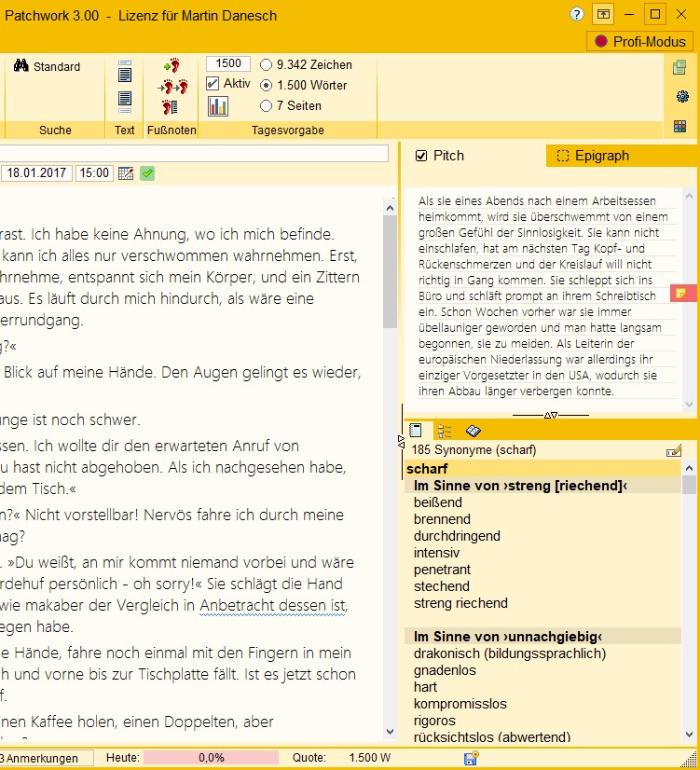Select the synonym 'brennend'

pyautogui.click(x=442, y=519)
